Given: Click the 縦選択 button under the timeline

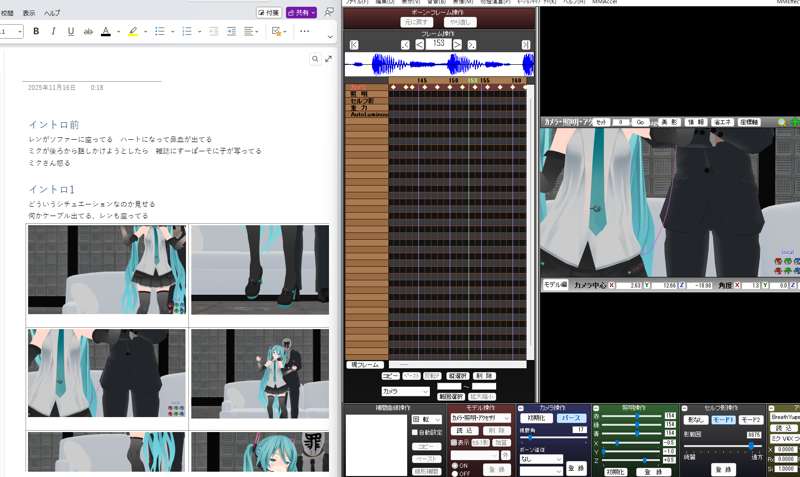Looking at the screenshot, I should point(457,375).
